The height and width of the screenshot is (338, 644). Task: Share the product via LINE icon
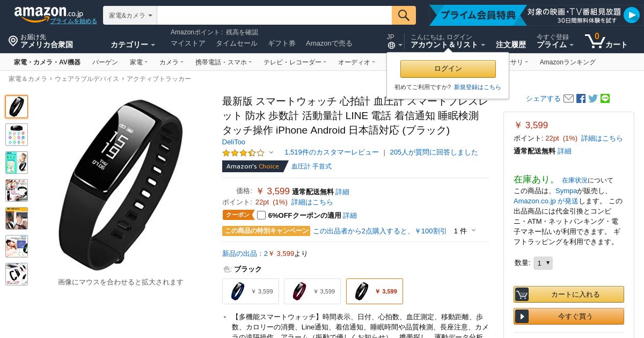(x=605, y=99)
